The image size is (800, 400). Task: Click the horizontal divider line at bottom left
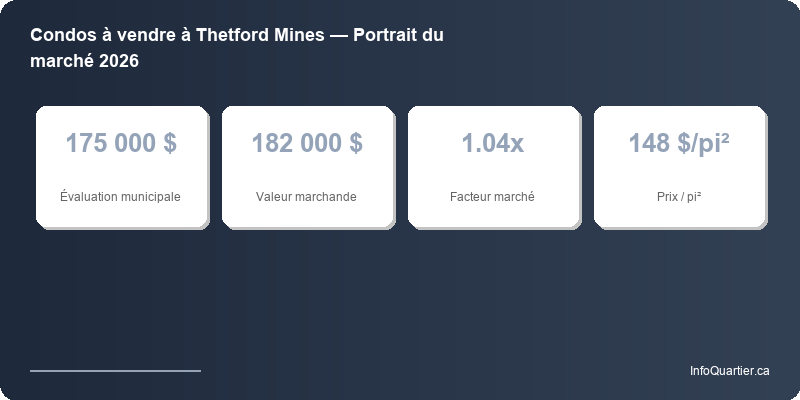click(115, 370)
